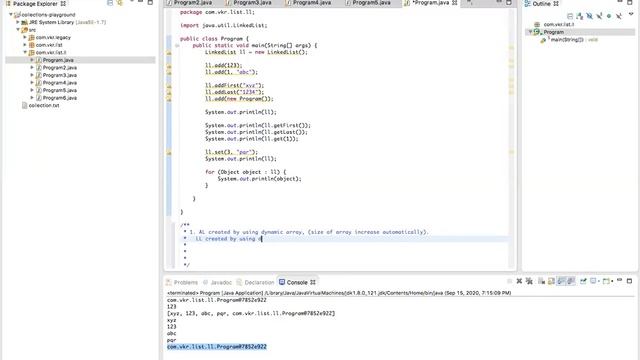Click highlighted com.vkr.list.ll.Program@7852e922 console line
Screen dimensions: 640x360
pyautogui.click(x=217, y=347)
